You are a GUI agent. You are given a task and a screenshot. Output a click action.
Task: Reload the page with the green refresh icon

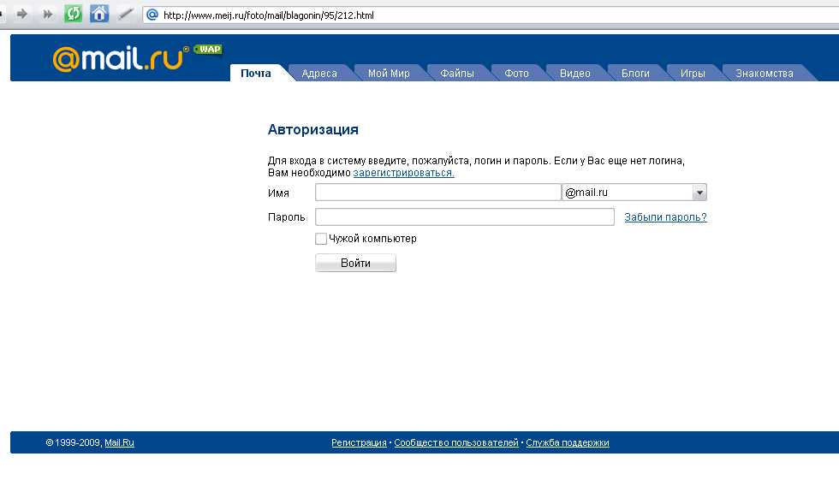[x=73, y=14]
